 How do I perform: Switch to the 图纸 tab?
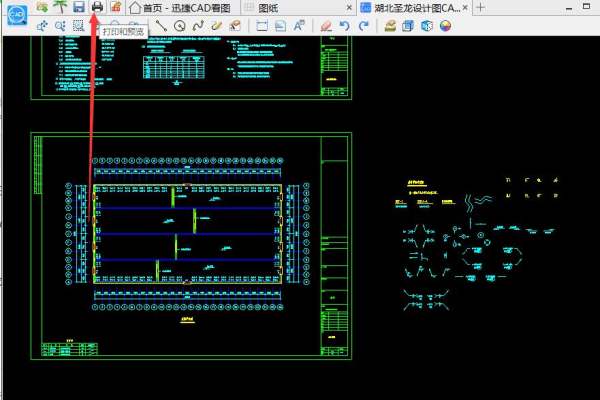click(269, 7)
